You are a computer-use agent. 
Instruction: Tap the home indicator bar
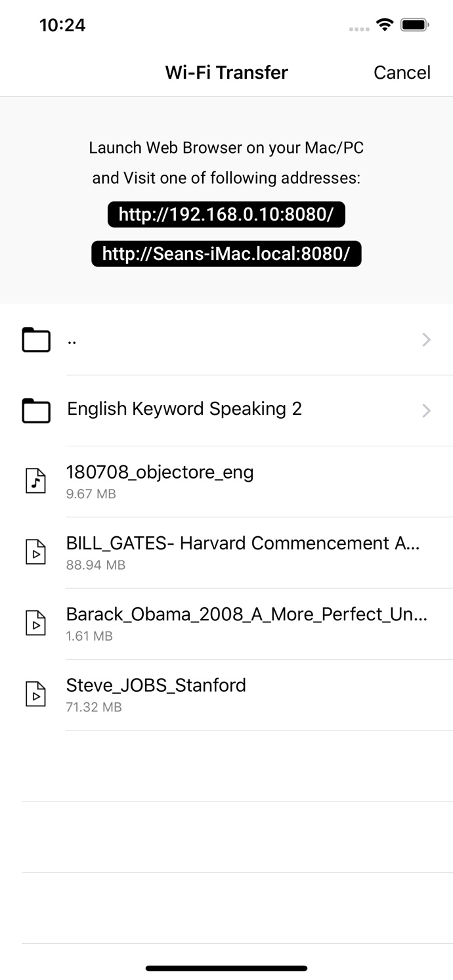(226, 968)
